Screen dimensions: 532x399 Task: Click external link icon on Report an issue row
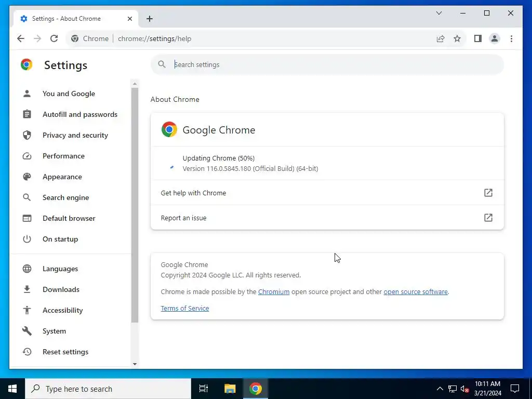(488, 218)
